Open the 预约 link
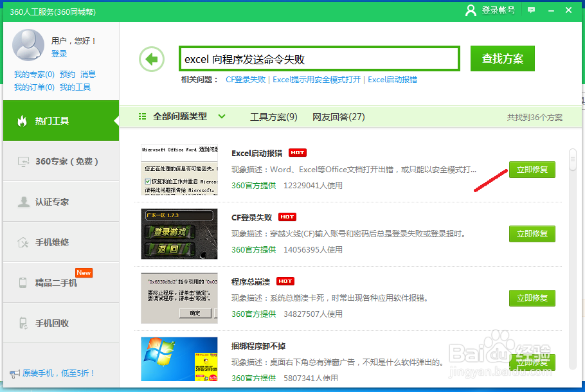The height and width of the screenshot is (392, 585). 67,74
